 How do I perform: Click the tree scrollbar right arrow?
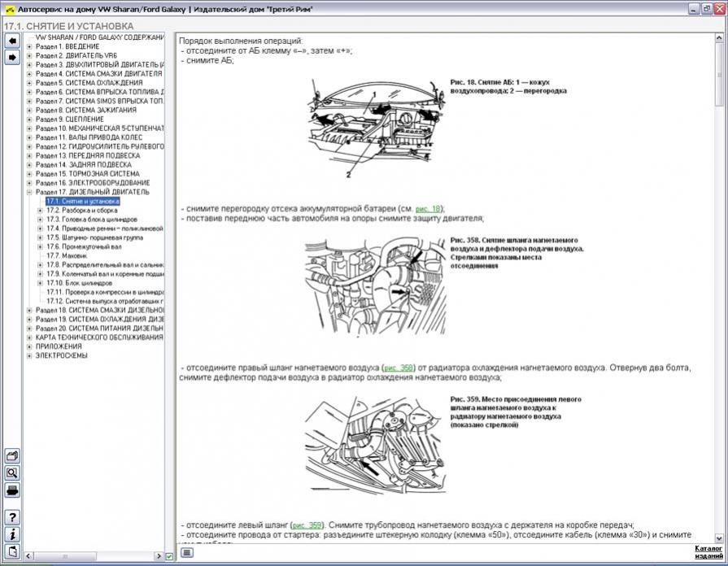tap(159, 555)
